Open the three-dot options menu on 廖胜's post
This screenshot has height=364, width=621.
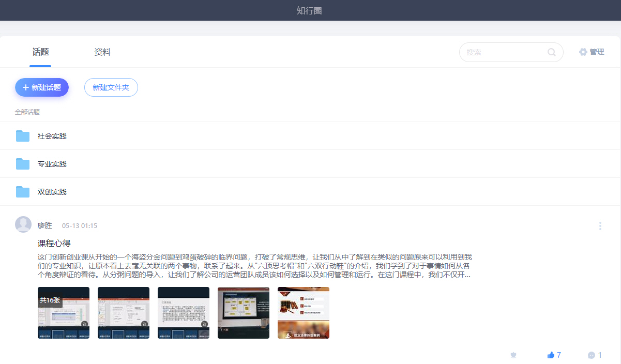click(x=600, y=225)
